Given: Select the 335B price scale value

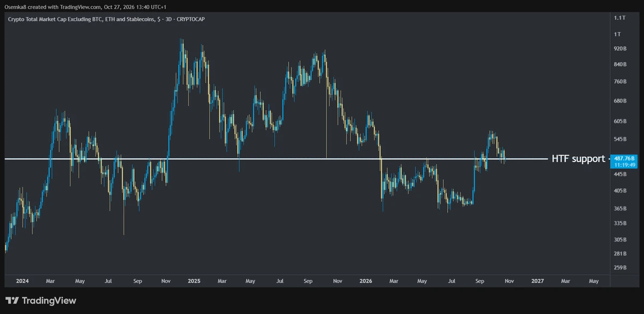Looking at the screenshot, I should (x=621, y=223).
